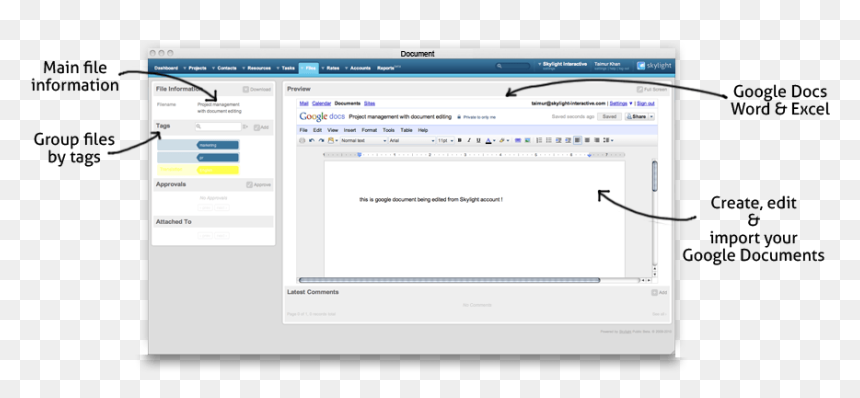Click the Sites link
The image size is (860, 398).
[x=369, y=103]
